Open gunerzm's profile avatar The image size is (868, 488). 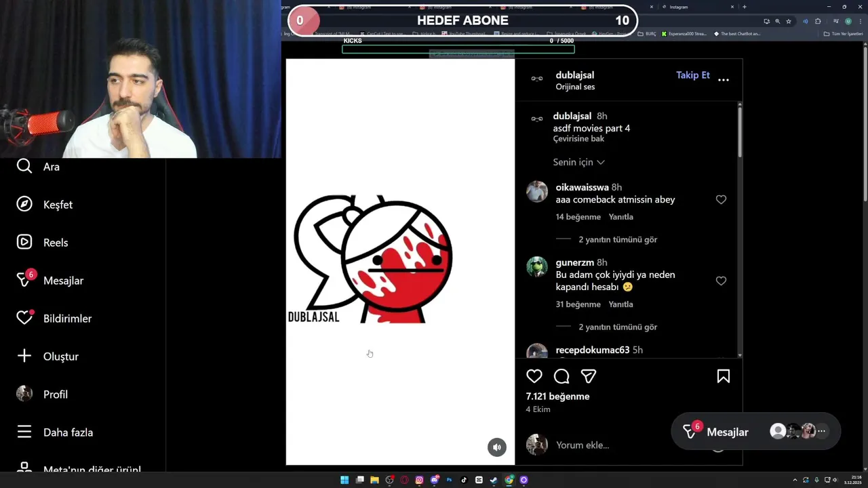point(537,267)
